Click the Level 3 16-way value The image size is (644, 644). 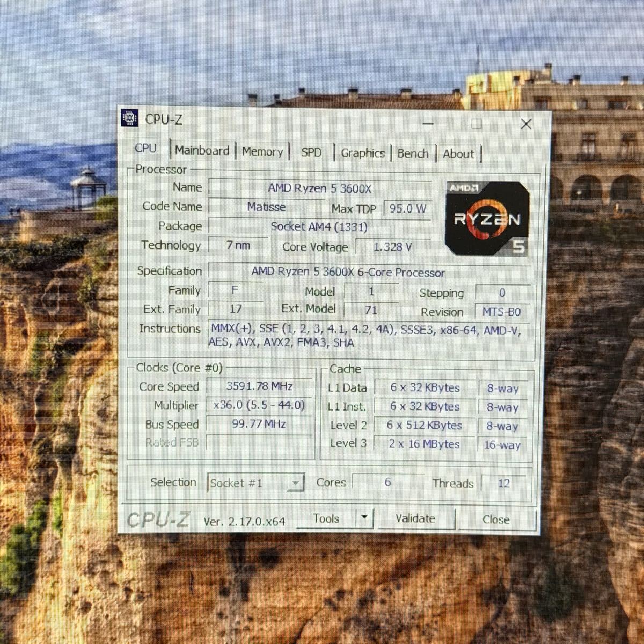[502, 445]
